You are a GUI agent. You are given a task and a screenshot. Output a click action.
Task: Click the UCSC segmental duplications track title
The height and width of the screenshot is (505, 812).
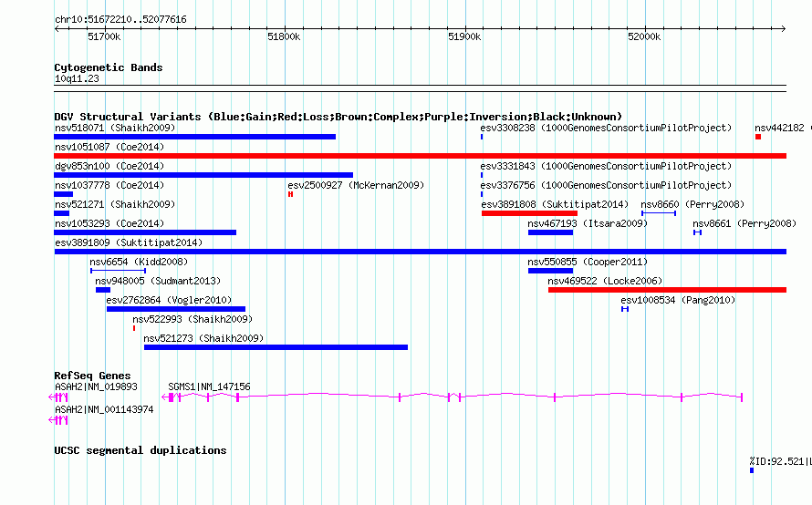click(x=141, y=450)
